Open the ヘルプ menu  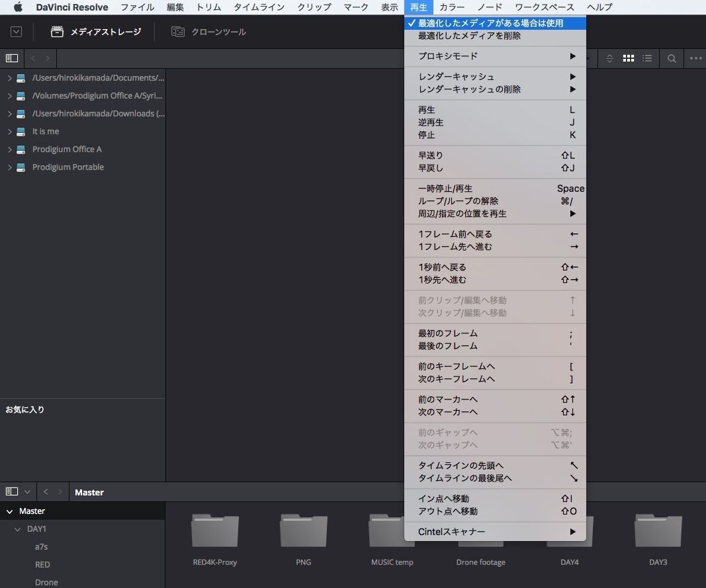[x=599, y=7]
